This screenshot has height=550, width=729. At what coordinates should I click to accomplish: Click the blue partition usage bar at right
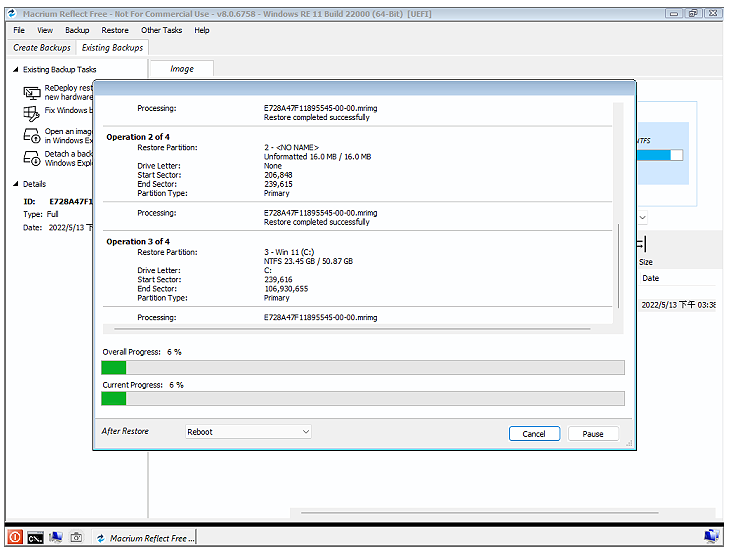pos(660,155)
